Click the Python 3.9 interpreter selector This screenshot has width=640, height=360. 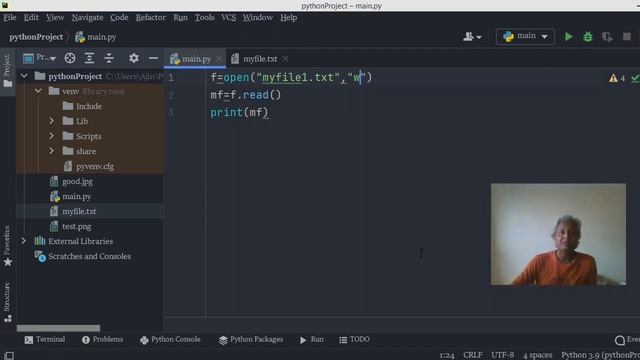[x=600, y=355]
